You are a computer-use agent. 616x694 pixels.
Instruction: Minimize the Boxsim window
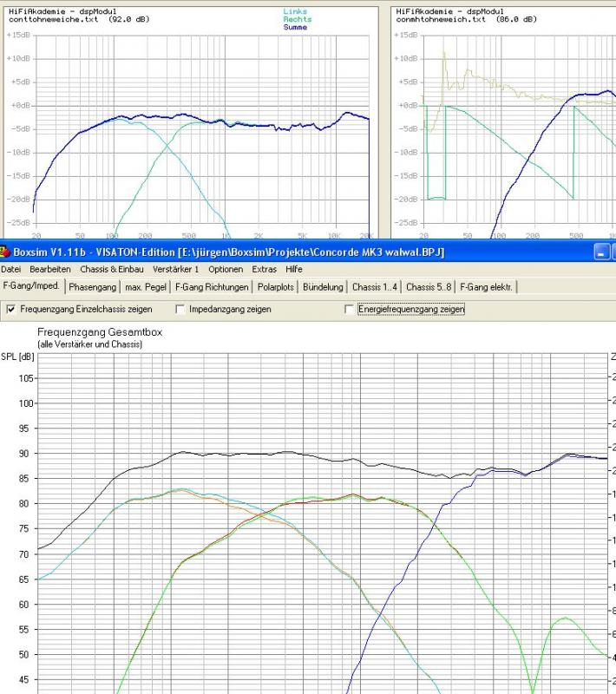(601, 252)
